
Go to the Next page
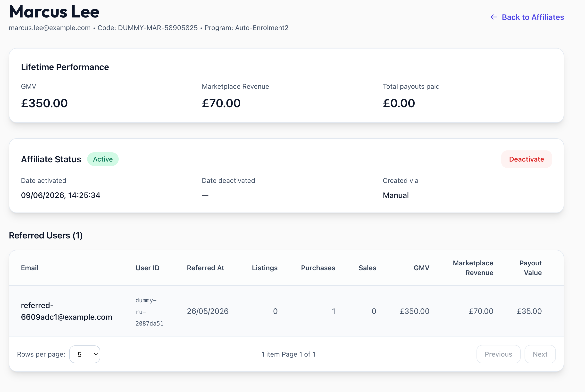tap(540, 354)
